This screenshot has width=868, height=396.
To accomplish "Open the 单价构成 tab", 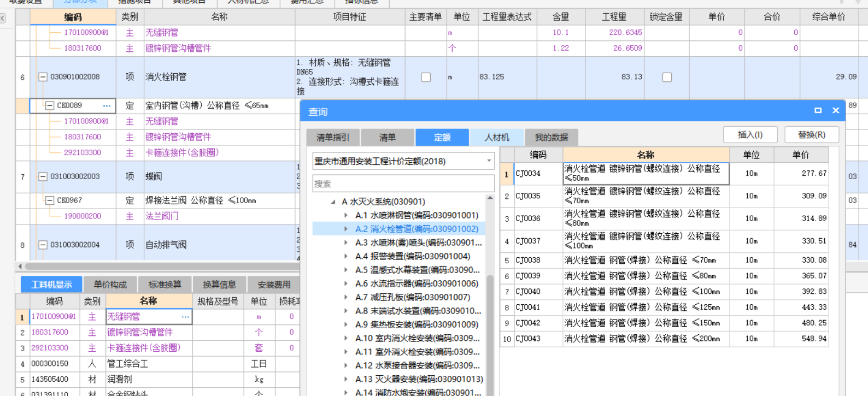I will click(x=110, y=285).
